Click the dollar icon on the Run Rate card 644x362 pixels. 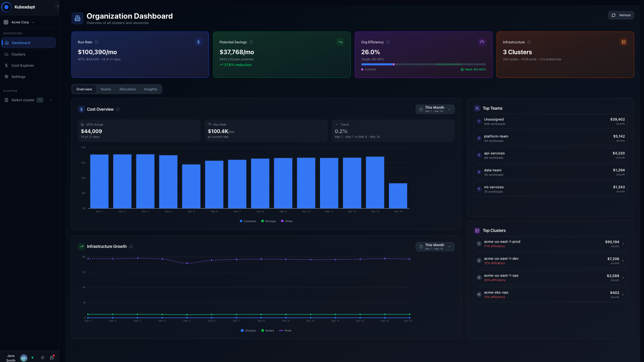[x=198, y=42]
